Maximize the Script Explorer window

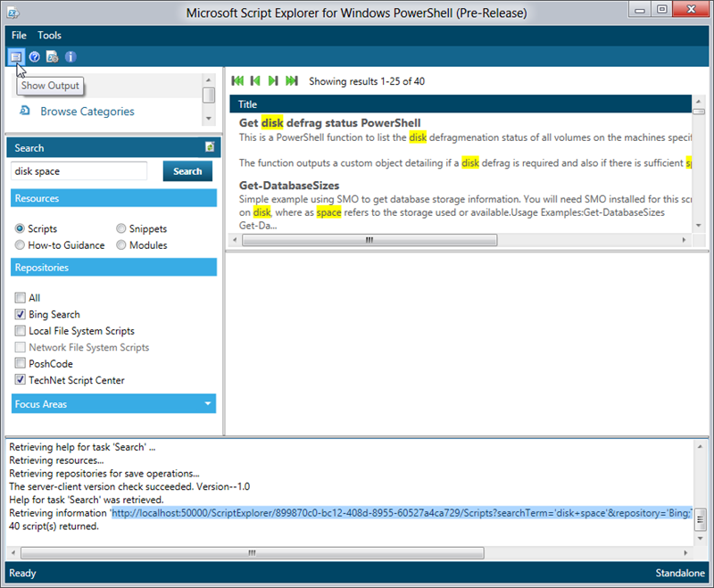[662, 10]
